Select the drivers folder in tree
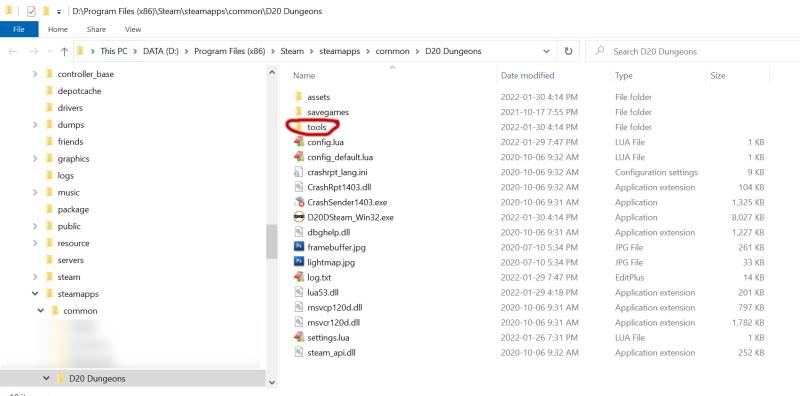 70,108
